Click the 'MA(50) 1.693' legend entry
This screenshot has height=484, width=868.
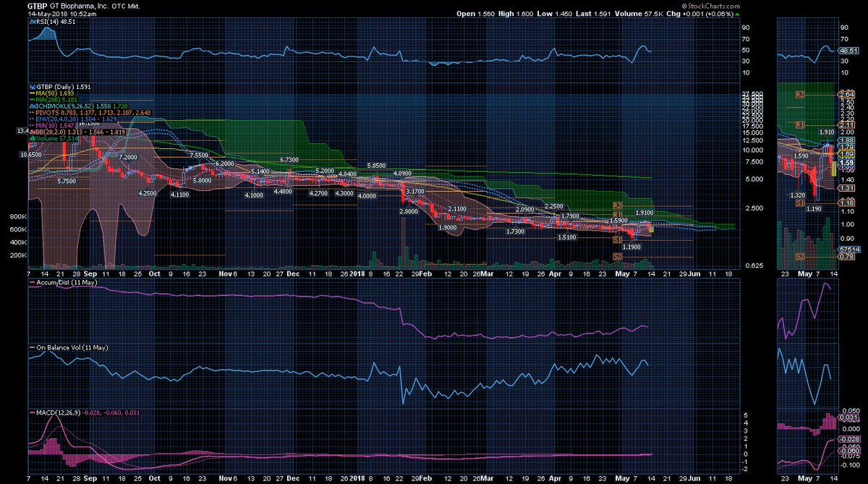[x=52, y=93]
